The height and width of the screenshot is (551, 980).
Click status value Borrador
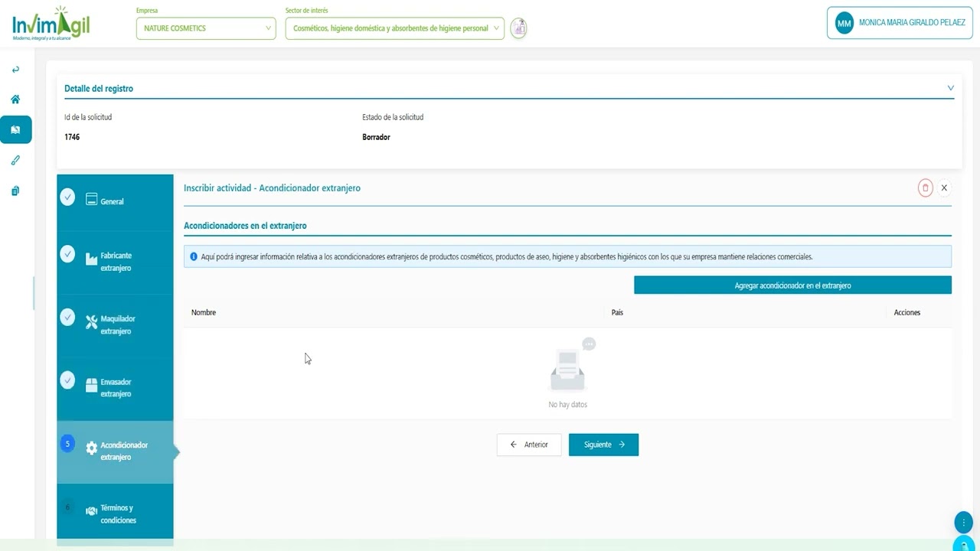[376, 137]
